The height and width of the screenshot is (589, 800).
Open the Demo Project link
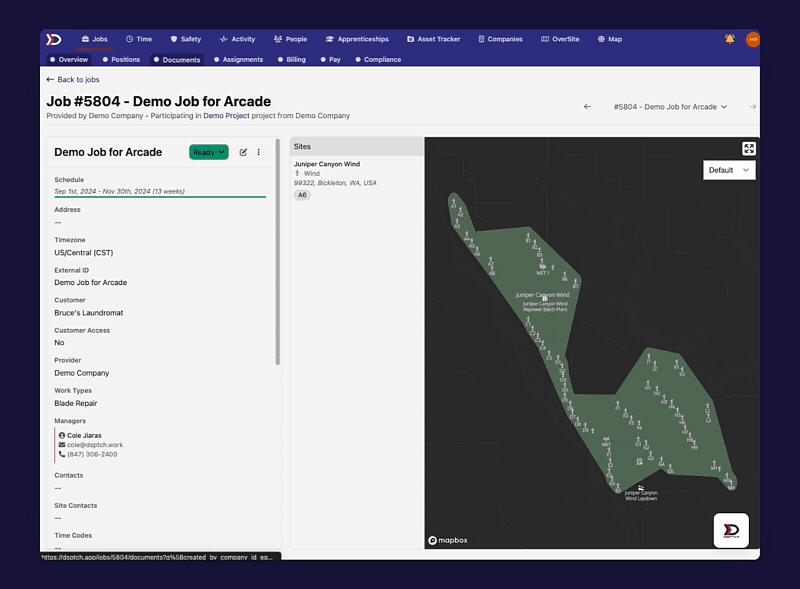(x=226, y=116)
